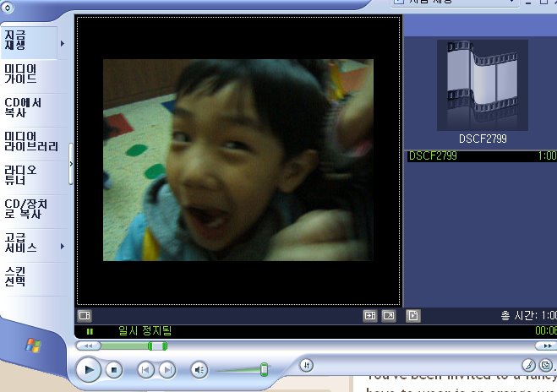Screen dimensions: 557x392
Task: Click the fast forward button on seek bar
Action: pos(547,346)
